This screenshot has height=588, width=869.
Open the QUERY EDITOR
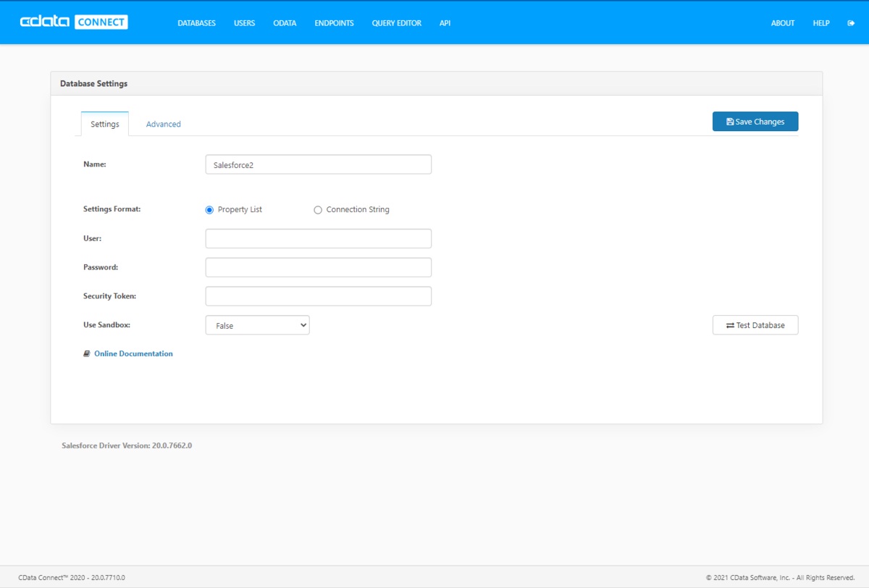pyautogui.click(x=397, y=23)
